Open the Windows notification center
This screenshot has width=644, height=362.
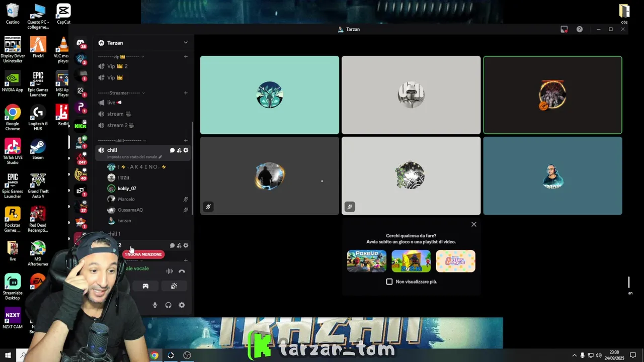[633, 355]
